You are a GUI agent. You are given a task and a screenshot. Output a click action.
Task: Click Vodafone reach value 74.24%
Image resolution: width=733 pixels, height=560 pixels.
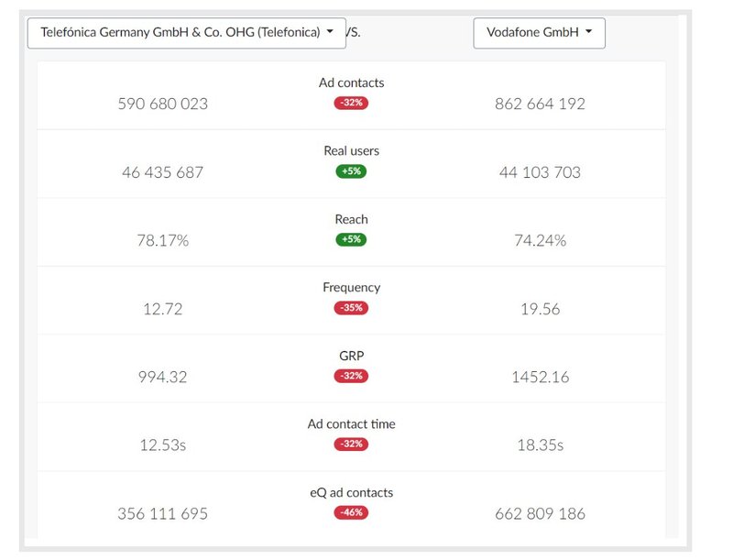[x=540, y=241]
